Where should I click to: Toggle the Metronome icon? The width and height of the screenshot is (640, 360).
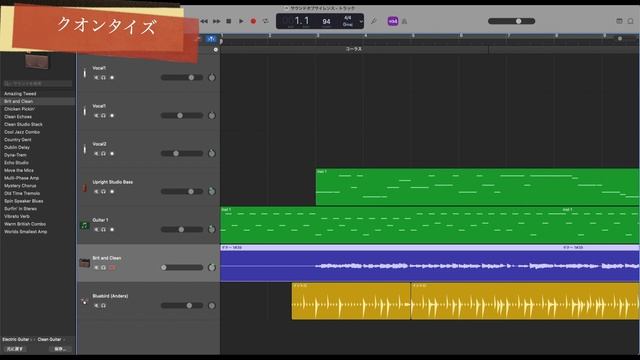tap(404, 21)
